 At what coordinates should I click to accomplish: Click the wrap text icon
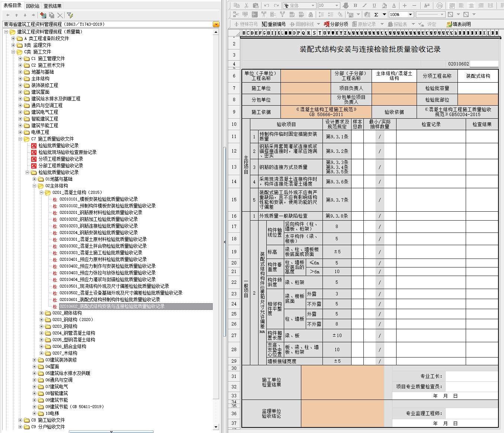(452, 6)
